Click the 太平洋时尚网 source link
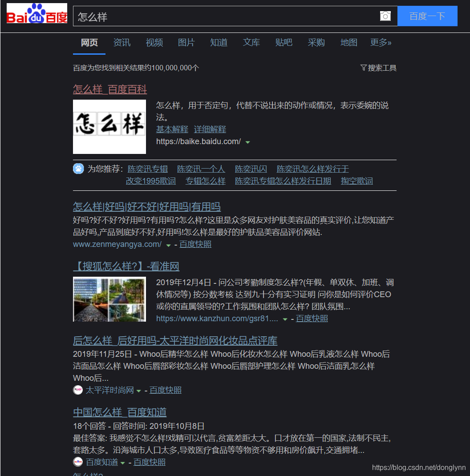The height and width of the screenshot is (476, 470). pos(109,390)
